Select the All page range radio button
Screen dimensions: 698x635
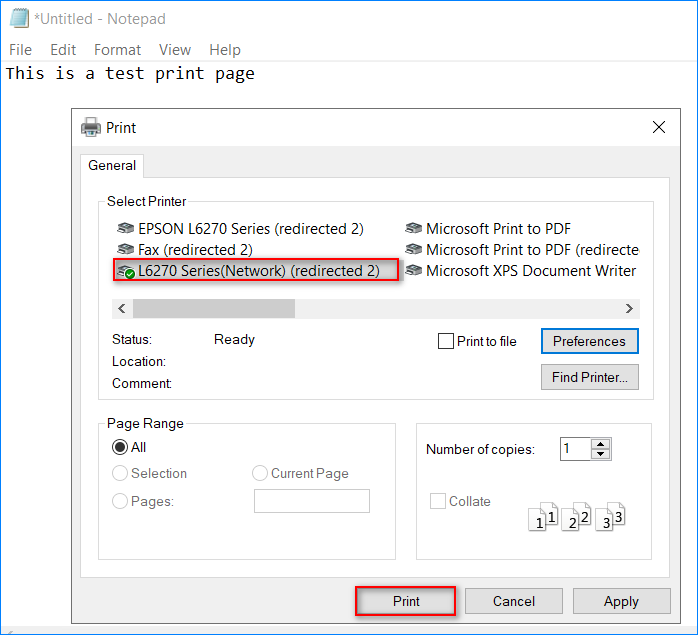click(120, 447)
